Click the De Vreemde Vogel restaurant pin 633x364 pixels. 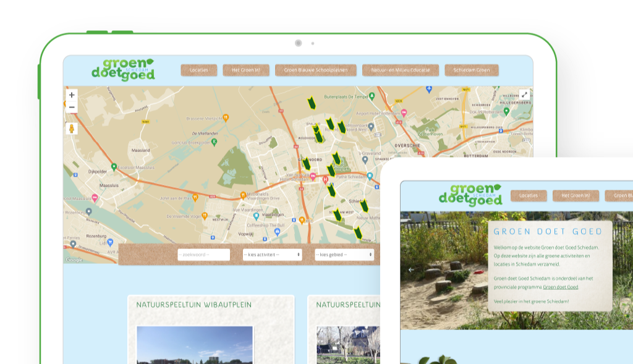pos(205,216)
